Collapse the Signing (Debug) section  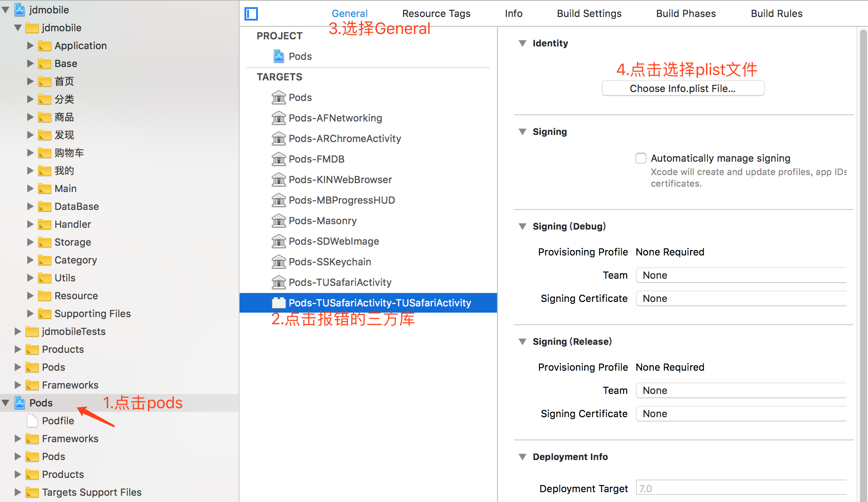click(522, 226)
